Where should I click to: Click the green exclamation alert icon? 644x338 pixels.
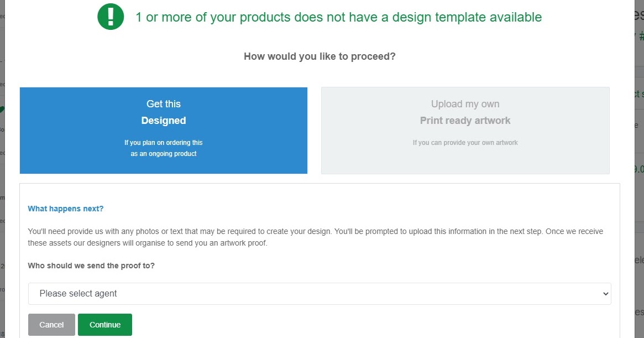tap(111, 17)
